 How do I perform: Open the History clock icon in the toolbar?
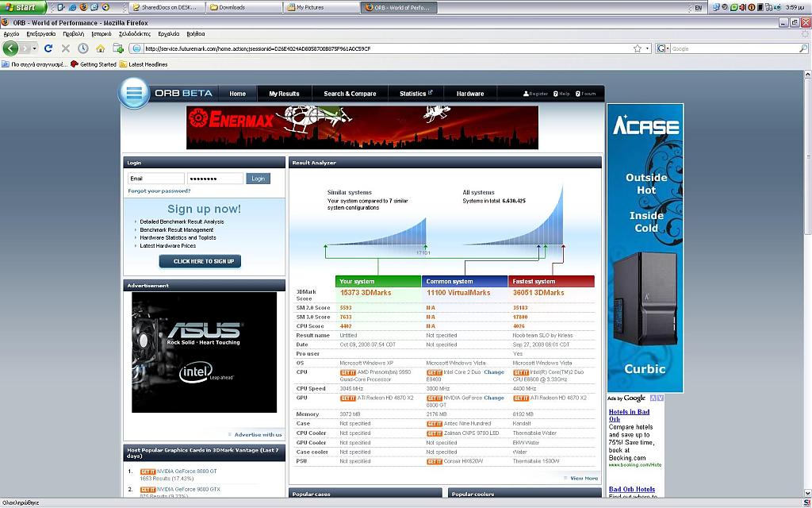pos(82,48)
